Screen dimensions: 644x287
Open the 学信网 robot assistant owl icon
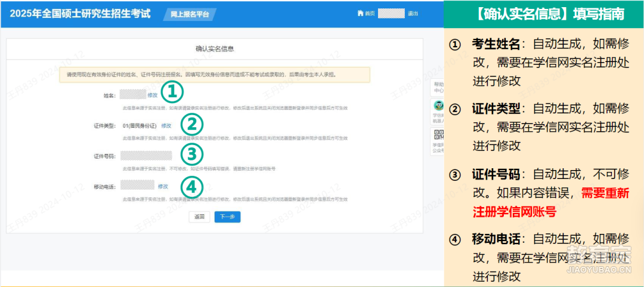tap(439, 106)
